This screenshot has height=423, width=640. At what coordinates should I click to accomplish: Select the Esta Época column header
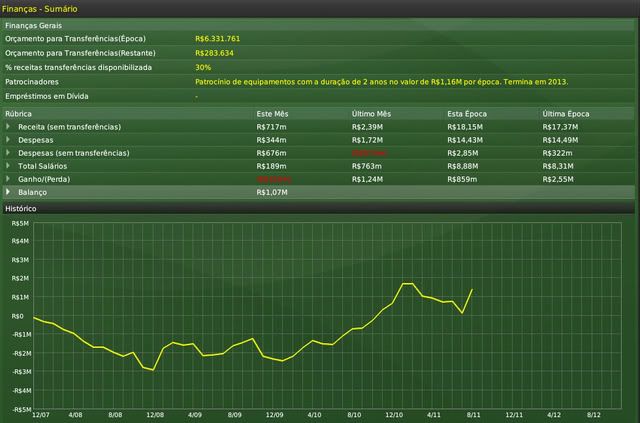467,114
